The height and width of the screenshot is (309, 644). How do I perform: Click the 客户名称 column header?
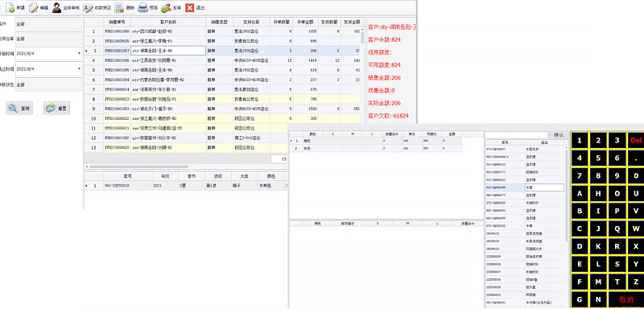coord(168,22)
